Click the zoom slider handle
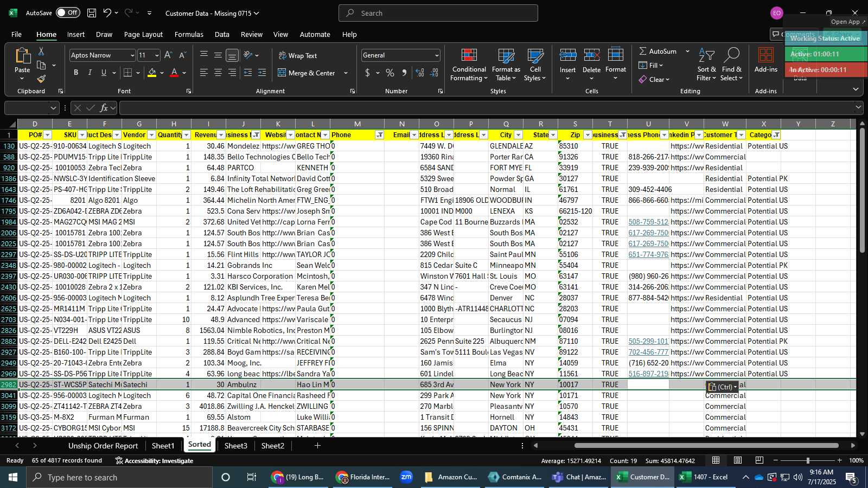The width and height of the screenshot is (868, 488). pos(808,460)
